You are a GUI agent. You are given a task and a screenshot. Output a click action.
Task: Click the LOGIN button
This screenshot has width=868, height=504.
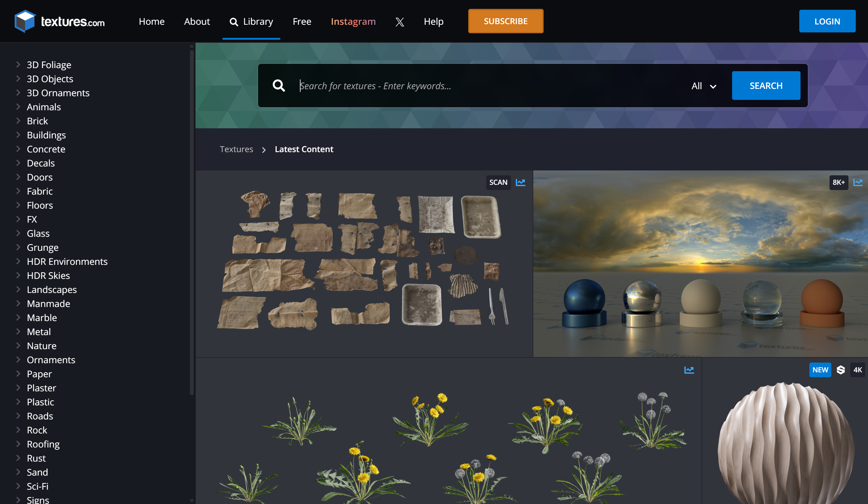click(827, 21)
